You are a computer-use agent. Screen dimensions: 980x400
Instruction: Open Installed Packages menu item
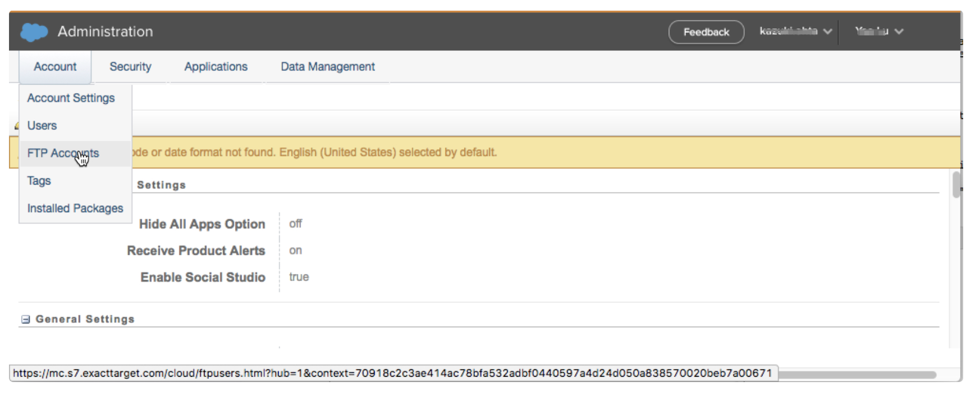[75, 208]
